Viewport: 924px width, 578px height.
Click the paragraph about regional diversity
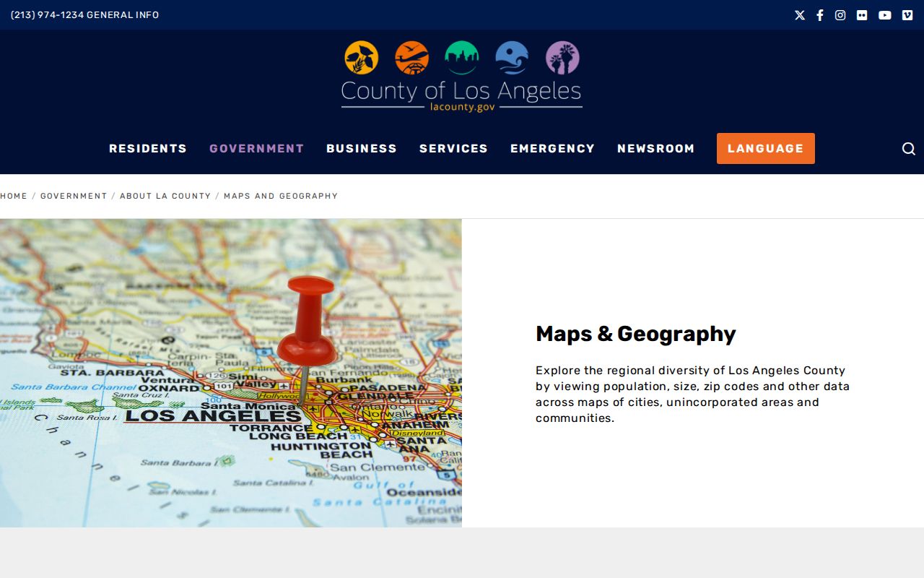pyautogui.click(x=693, y=394)
